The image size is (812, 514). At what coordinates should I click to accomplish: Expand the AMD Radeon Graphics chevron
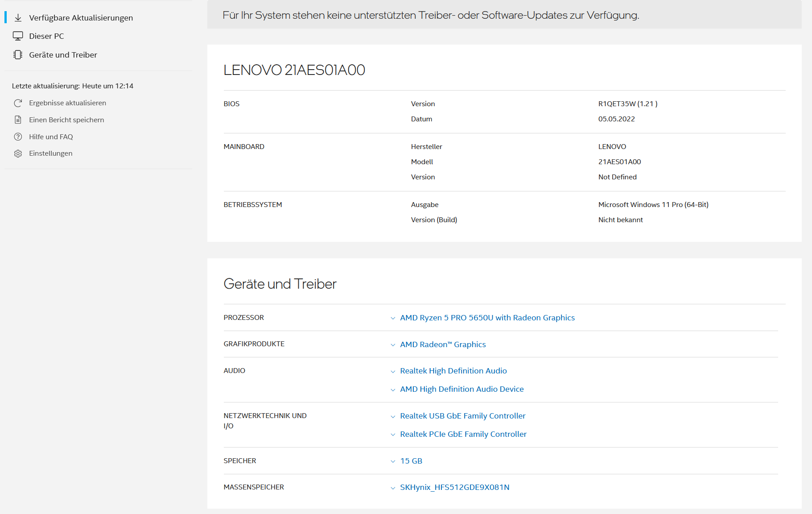click(393, 345)
